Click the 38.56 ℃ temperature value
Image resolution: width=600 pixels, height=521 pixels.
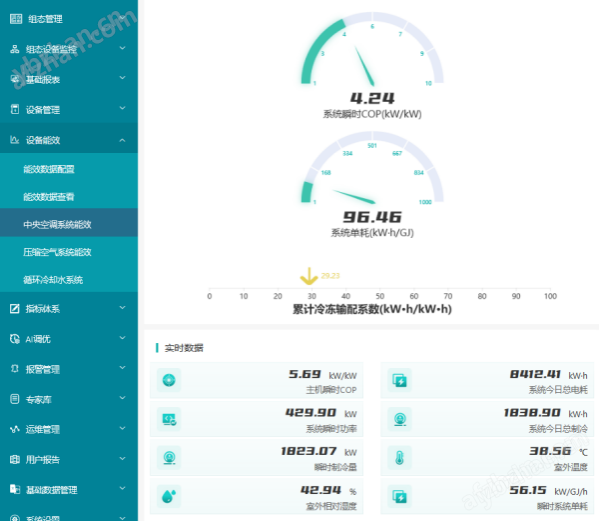coord(550,451)
